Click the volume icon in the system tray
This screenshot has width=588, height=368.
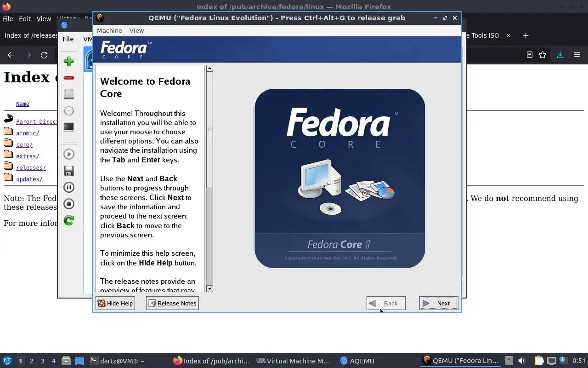[x=521, y=361]
